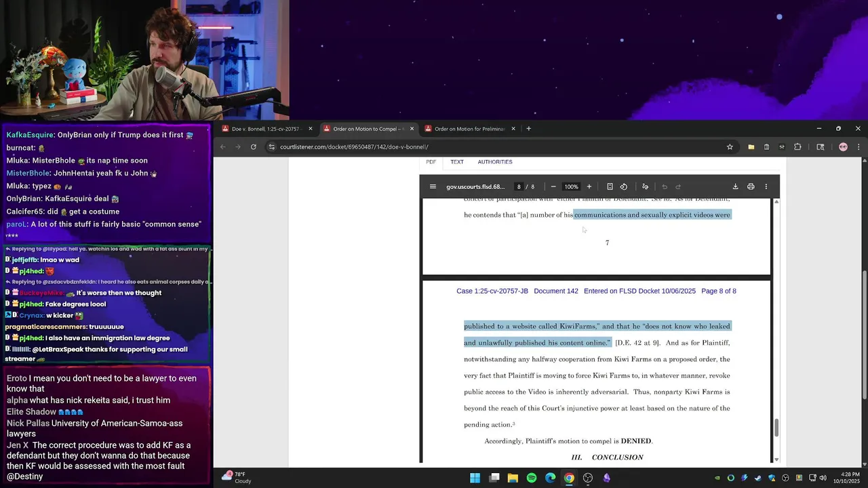Click the side panel search icon
The height and width of the screenshot is (488, 868).
tap(820, 146)
